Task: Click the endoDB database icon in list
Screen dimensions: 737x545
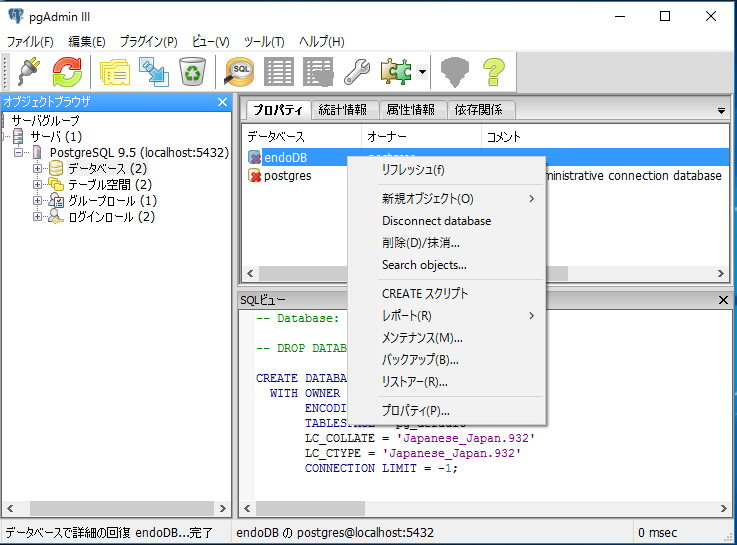Action: [x=254, y=157]
